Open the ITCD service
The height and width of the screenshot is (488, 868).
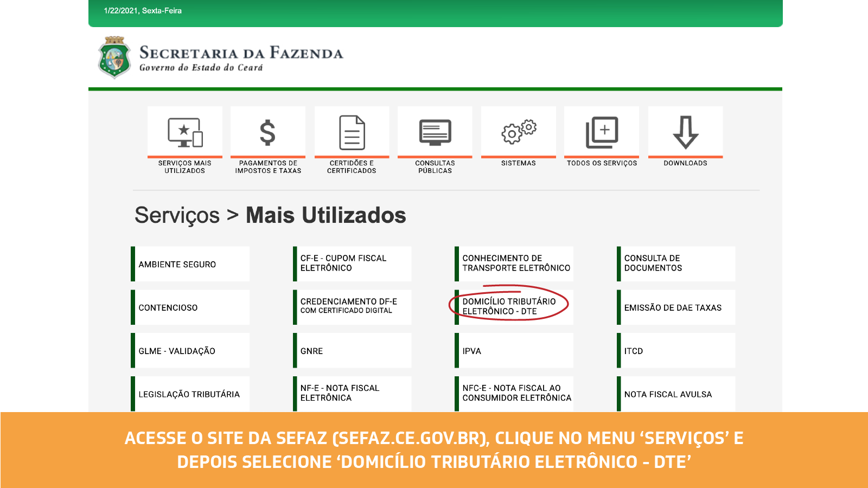click(x=676, y=351)
